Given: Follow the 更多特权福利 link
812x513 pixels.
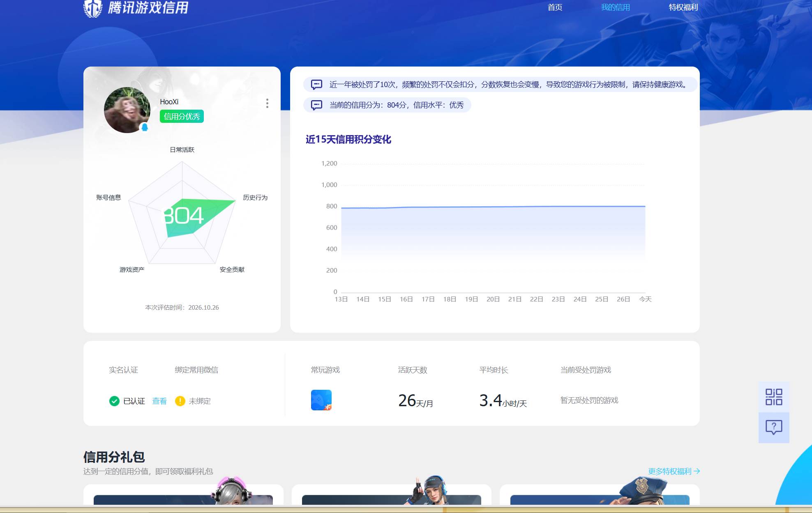Looking at the screenshot, I should [674, 471].
